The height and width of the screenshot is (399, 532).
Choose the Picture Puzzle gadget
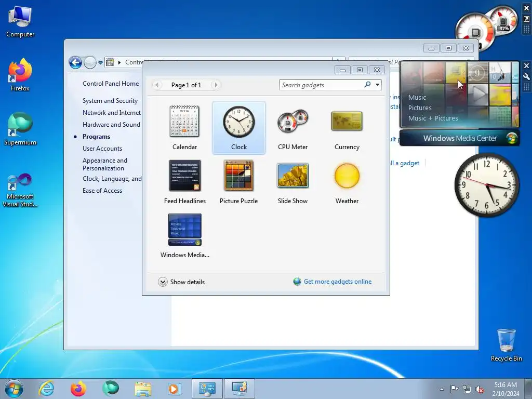point(239,181)
